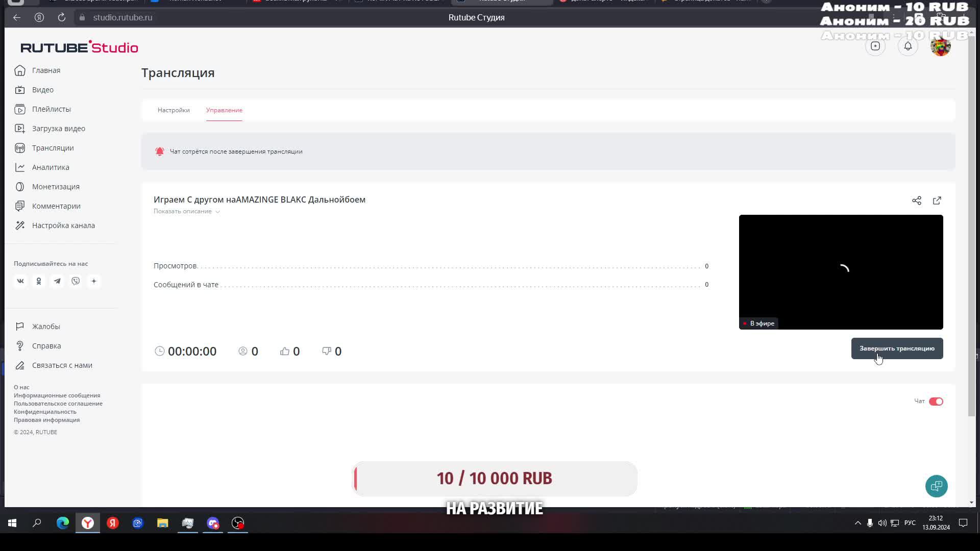
Task: Click the РУС language indicator
Action: 910,523
